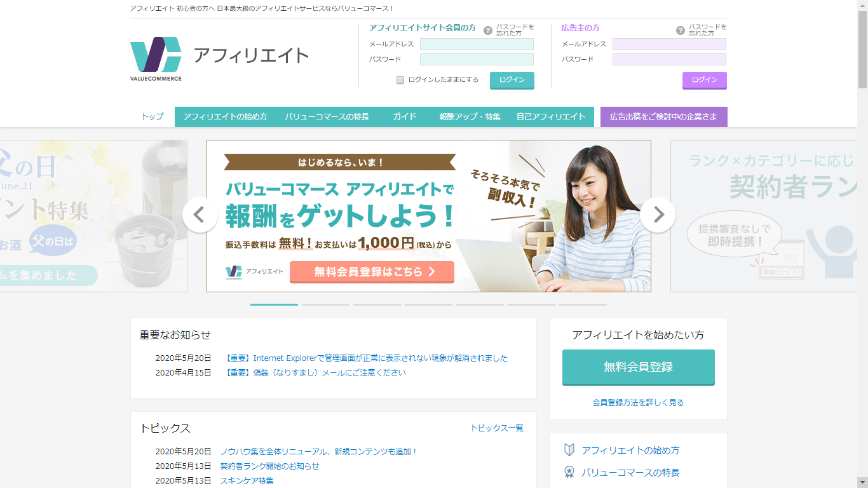Open the 自己アフィリエイト menu
Image resolution: width=868 pixels, height=488 pixels.
click(552, 117)
